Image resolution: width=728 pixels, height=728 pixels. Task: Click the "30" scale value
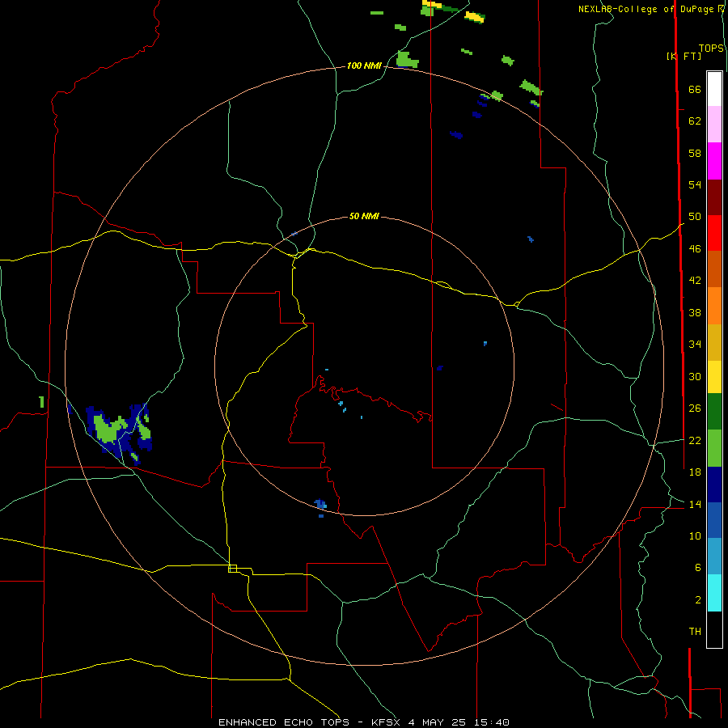[695, 376]
